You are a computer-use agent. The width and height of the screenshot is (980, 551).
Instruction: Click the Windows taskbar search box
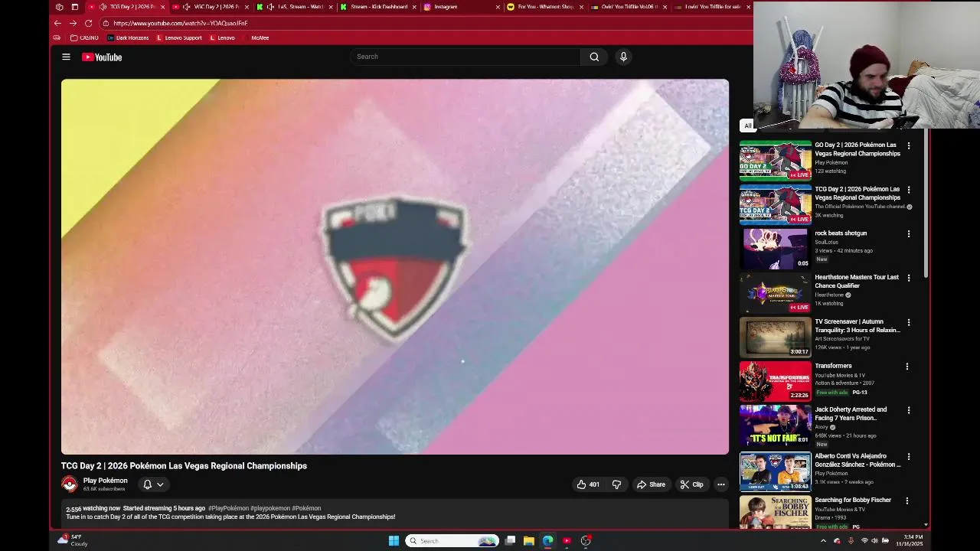tap(452, 541)
